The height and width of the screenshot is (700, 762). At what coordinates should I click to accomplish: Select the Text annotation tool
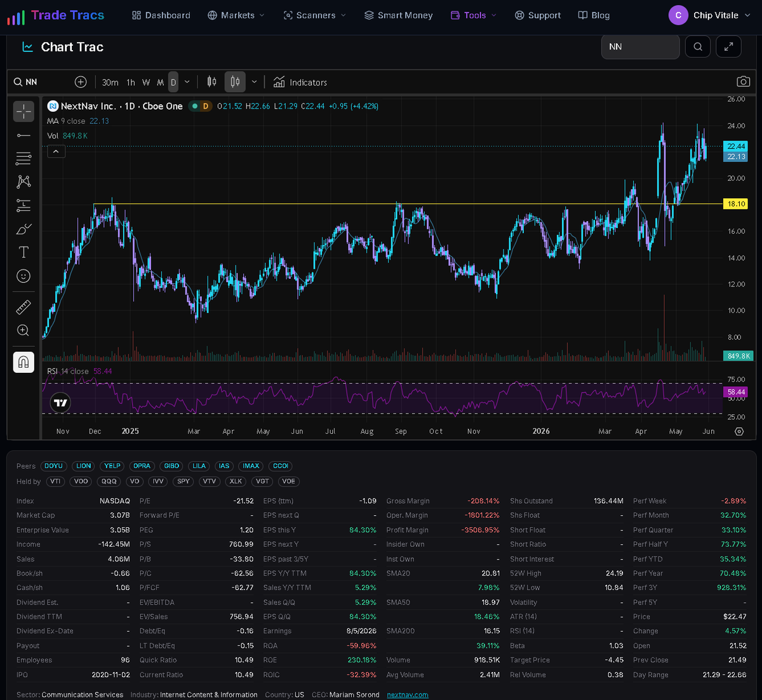(x=23, y=252)
